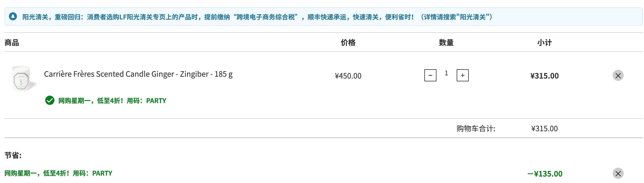Increase candle quantity with plus button

click(x=462, y=75)
